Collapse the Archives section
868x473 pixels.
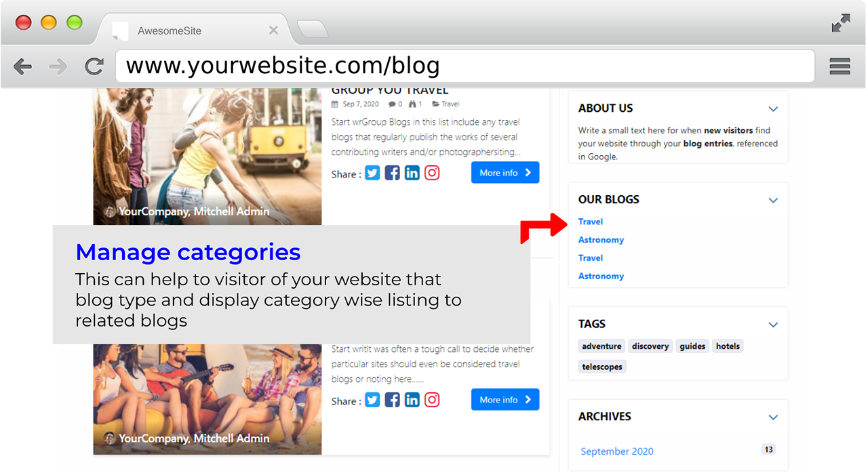point(773,417)
